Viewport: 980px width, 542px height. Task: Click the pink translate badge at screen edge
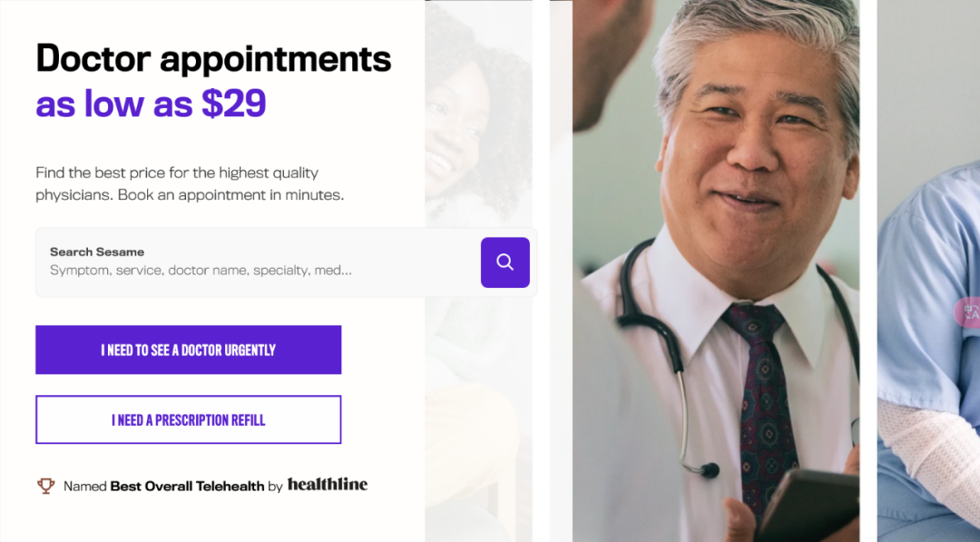click(x=967, y=312)
